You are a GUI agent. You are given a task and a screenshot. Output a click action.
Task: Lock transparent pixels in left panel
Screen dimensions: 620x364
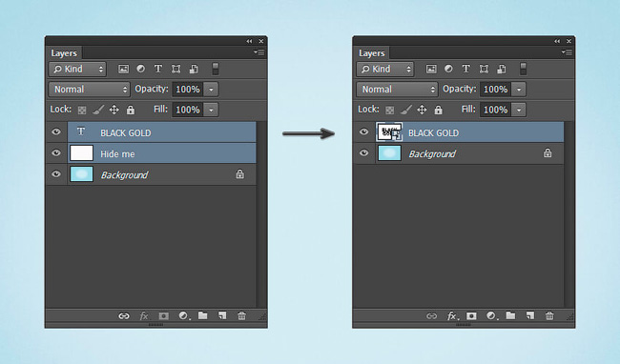(82, 111)
